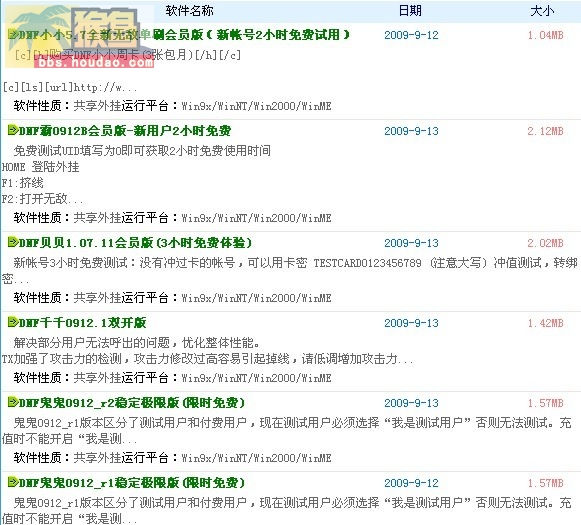Click the arrow icon beside DNF千千0912.1 title
Image resolution: width=581 pixels, height=525 pixels.
13,322
